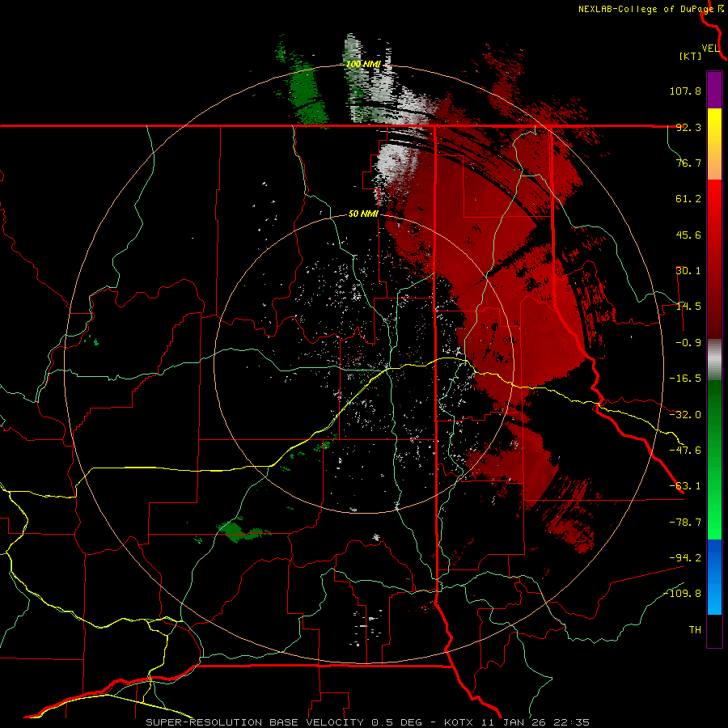Click the blue segment of color bar

click(714, 577)
